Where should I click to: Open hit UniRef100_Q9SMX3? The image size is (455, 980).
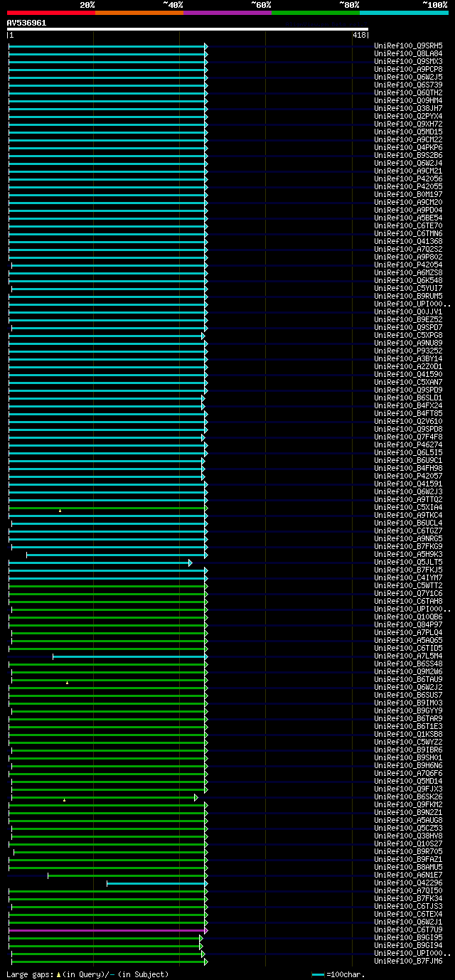pos(408,61)
